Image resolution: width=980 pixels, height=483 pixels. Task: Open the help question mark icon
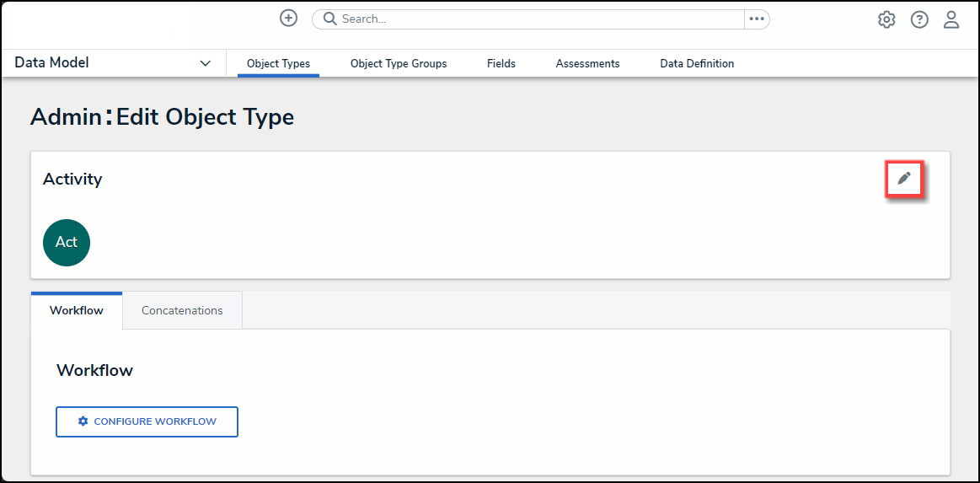(919, 19)
